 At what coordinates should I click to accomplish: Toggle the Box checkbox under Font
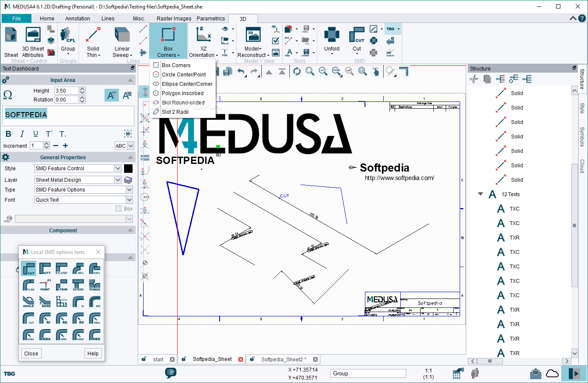click(x=119, y=208)
